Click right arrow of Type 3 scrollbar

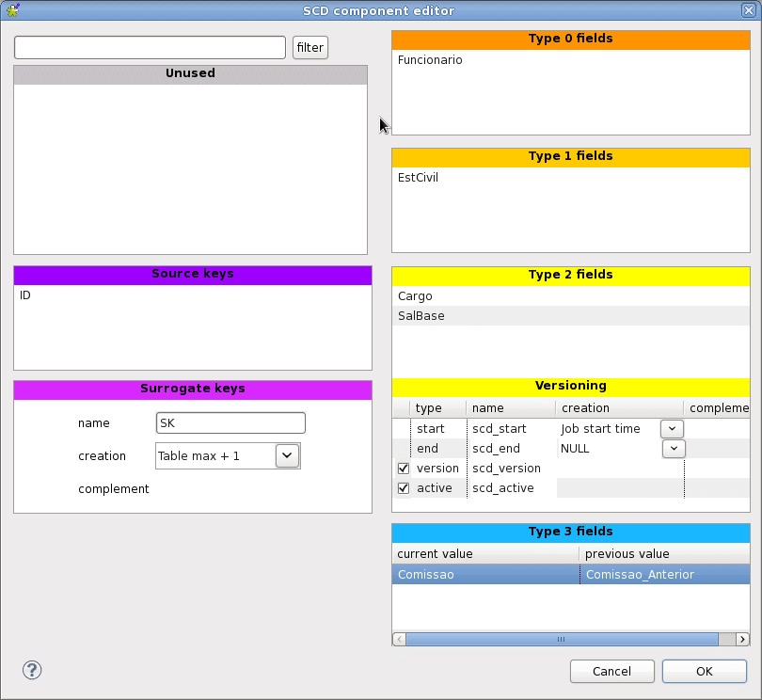point(742,639)
